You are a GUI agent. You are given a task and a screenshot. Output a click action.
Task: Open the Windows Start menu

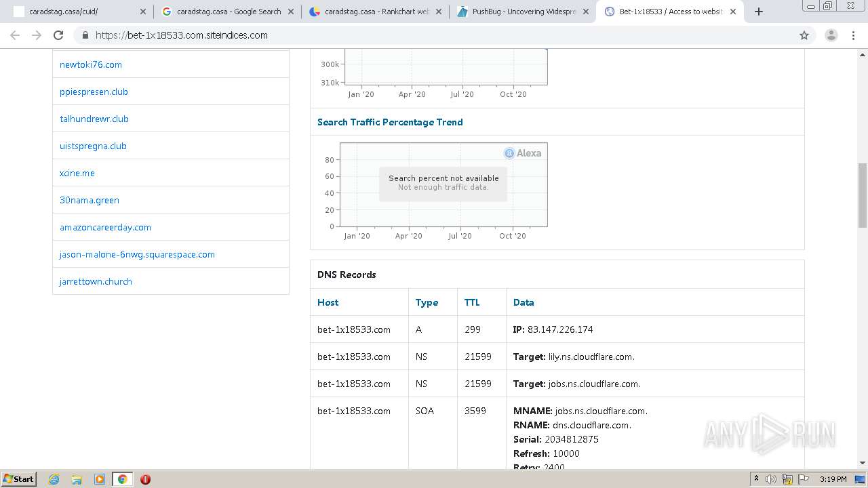(19, 479)
